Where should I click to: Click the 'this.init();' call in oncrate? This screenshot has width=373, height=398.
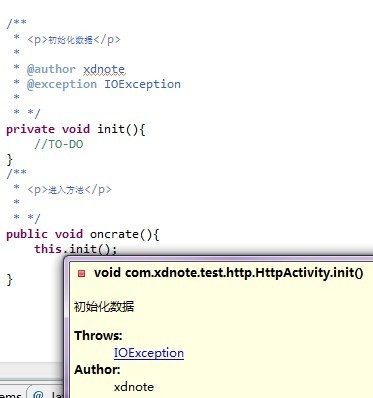pos(76,249)
